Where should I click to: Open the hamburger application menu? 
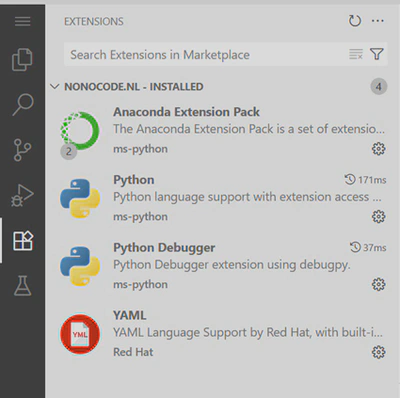pyautogui.click(x=22, y=21)
